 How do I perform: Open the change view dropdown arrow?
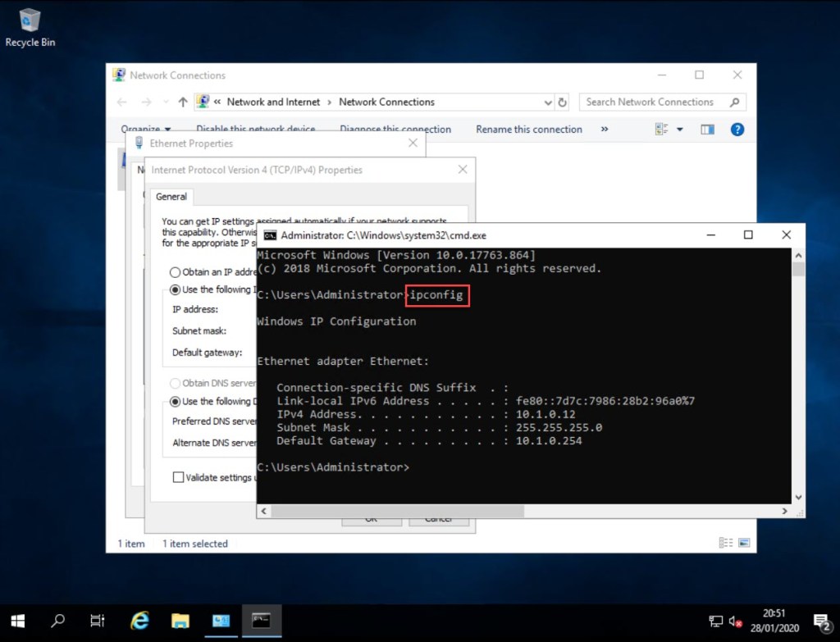click(679, 130)
